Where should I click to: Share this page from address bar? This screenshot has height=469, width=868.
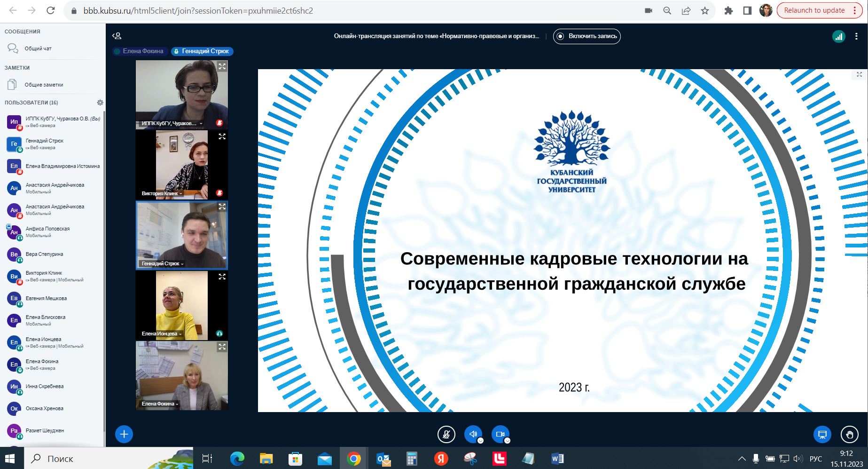[686, 10]
